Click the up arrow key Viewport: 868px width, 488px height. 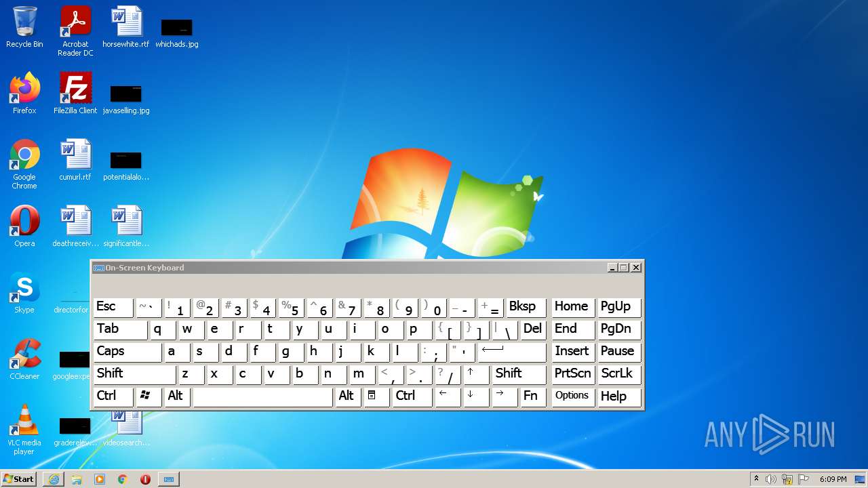(x=476, y=374)
